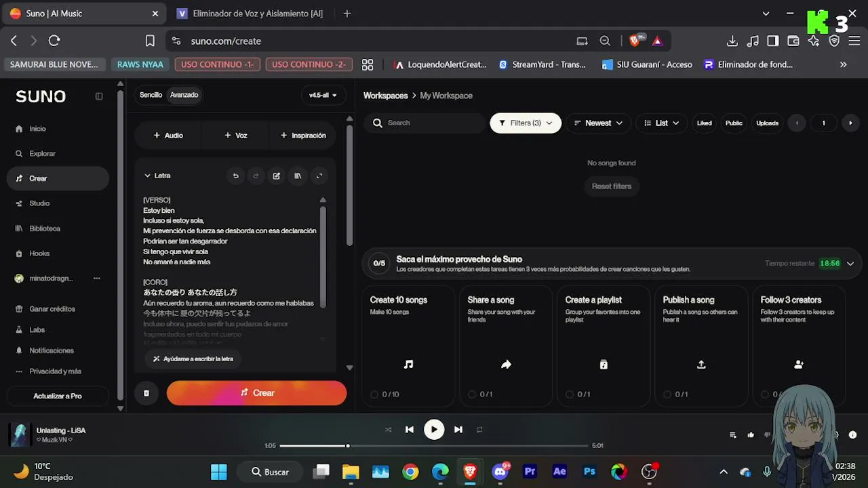Toggle the Uploads filter
Viewport: 868px width, 488px height.
768,123
